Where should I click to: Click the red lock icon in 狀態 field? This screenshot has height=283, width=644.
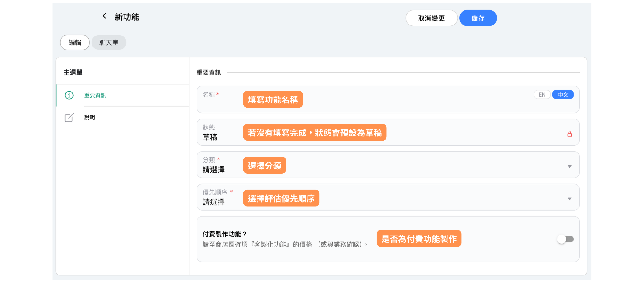(x=569, y=134)
